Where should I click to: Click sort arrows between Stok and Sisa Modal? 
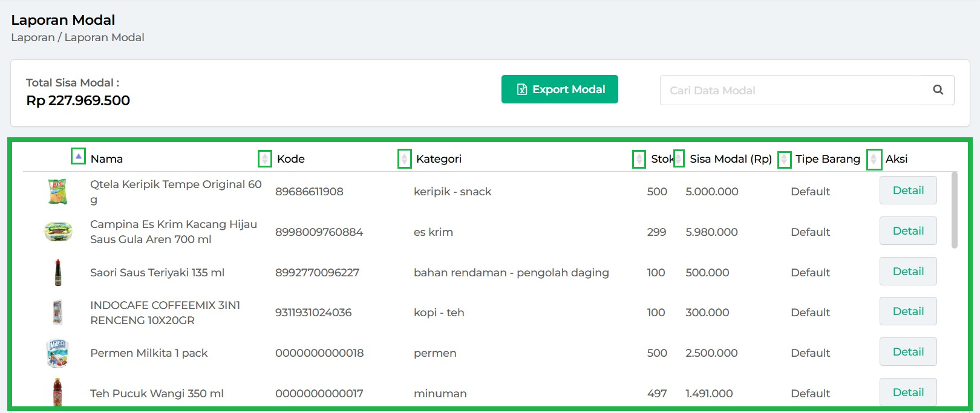pos(679,158)
